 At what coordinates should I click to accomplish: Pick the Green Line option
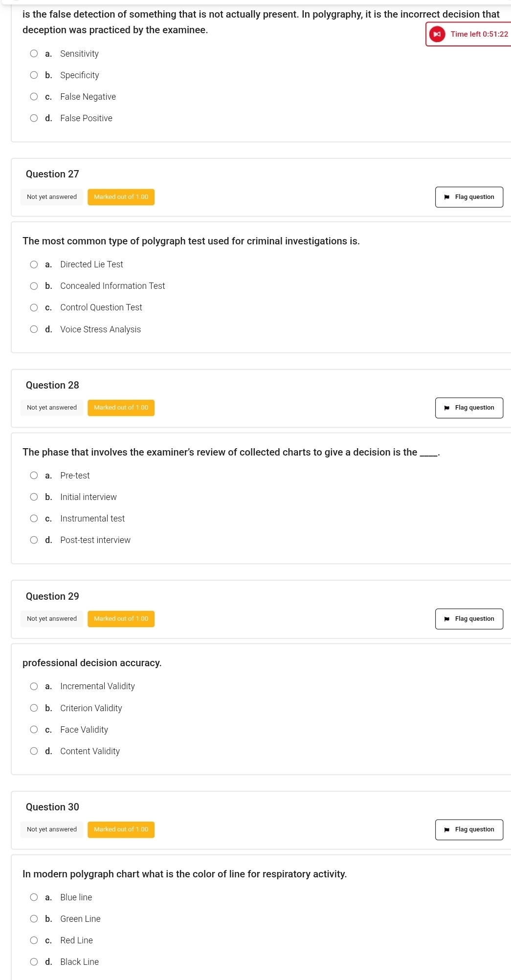pyautogui.click(x=34, y=919)
